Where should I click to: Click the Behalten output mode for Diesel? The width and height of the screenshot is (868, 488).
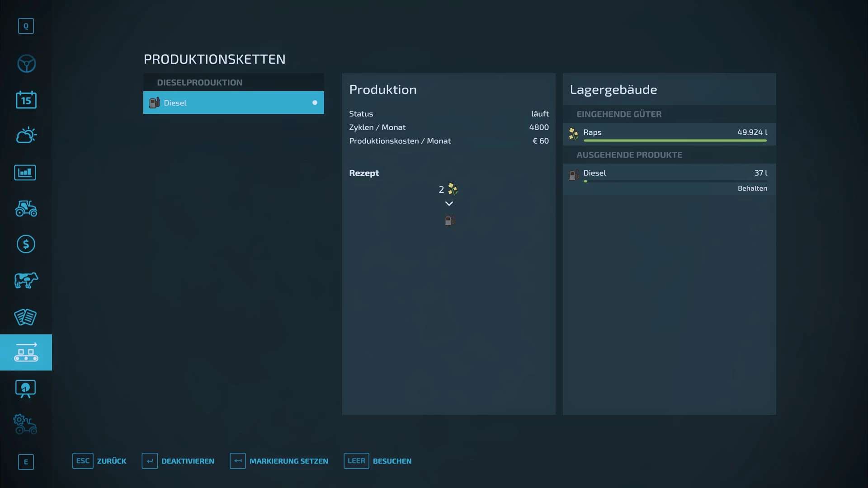pos(752,188)
